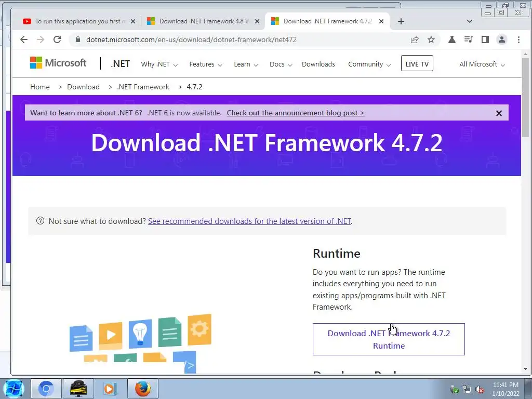Screen dimensions: 532x399
Task: Open the Downloads nav item
Action: click(318, 64)
